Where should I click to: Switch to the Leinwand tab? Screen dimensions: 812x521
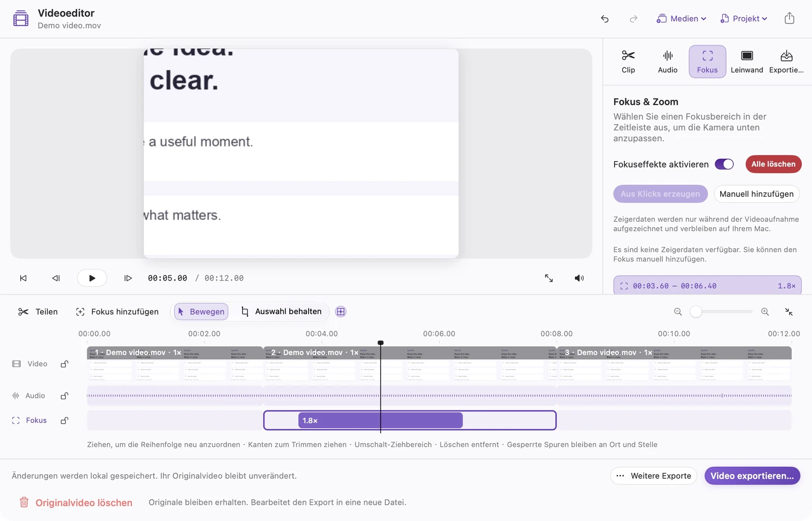point(747,62)
